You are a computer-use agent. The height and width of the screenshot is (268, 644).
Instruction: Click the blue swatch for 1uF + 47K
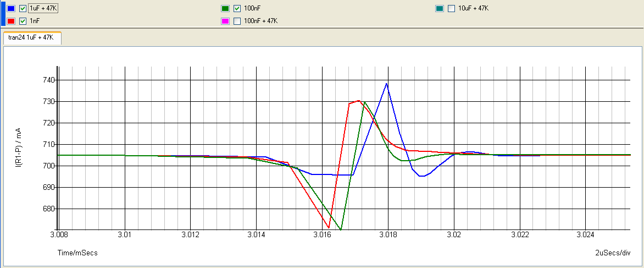click(x=12, y=9)
